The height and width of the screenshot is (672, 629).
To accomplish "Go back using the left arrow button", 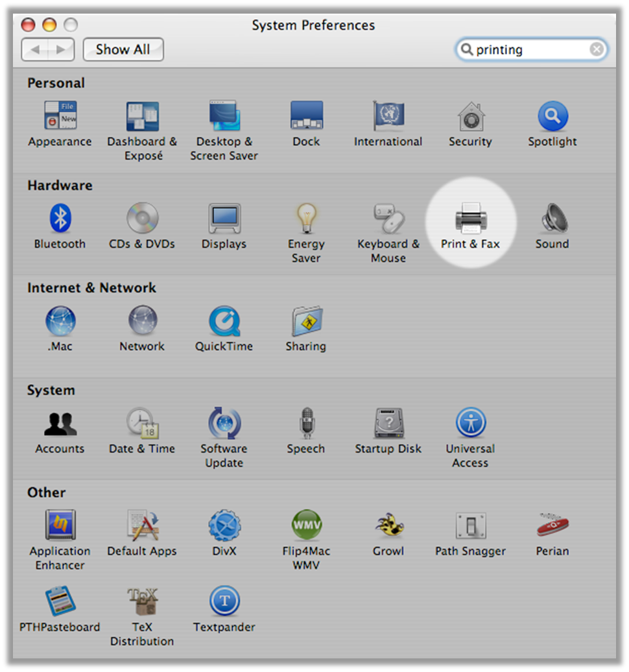I will click(35, 49).
